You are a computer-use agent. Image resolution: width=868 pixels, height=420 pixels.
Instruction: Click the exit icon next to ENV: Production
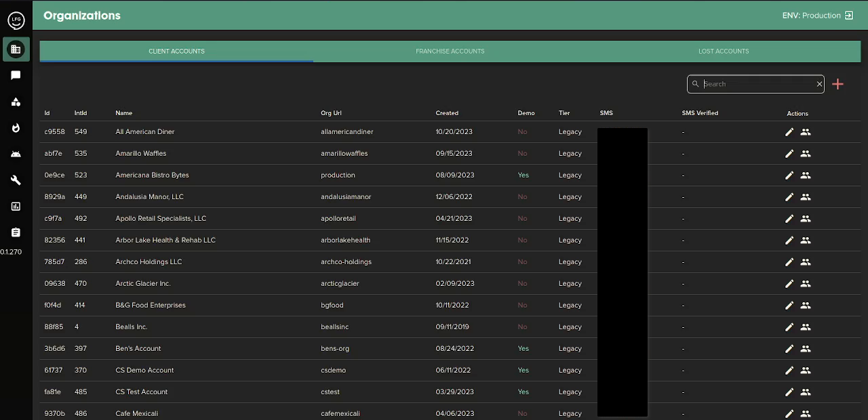click(848, 15)
